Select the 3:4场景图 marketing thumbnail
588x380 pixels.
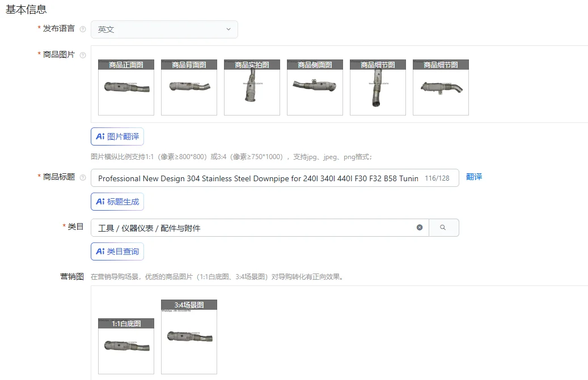(189, 336)
